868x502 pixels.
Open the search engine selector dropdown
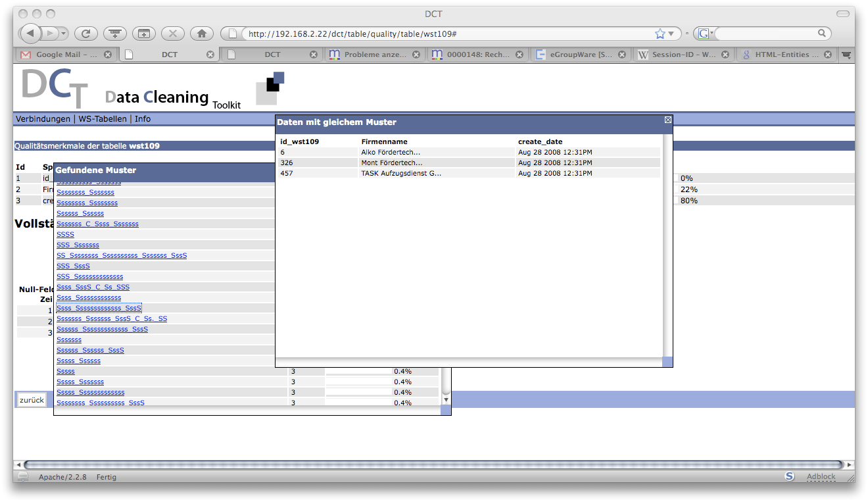705,34
